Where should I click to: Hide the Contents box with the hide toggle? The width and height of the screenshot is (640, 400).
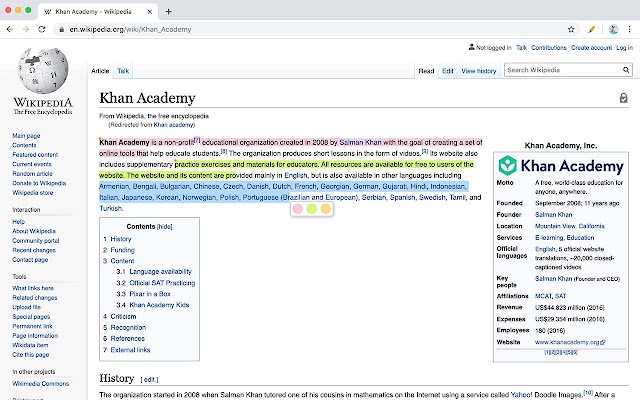165,227
